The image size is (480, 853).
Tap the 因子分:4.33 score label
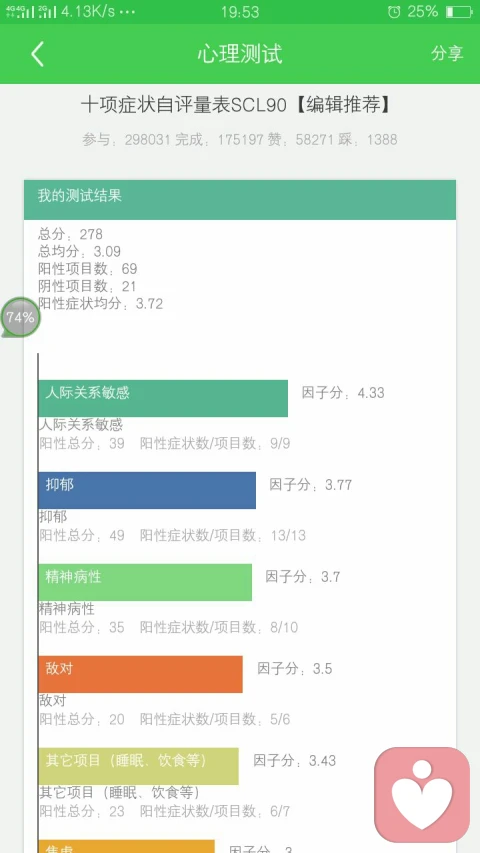coord(343,393)
